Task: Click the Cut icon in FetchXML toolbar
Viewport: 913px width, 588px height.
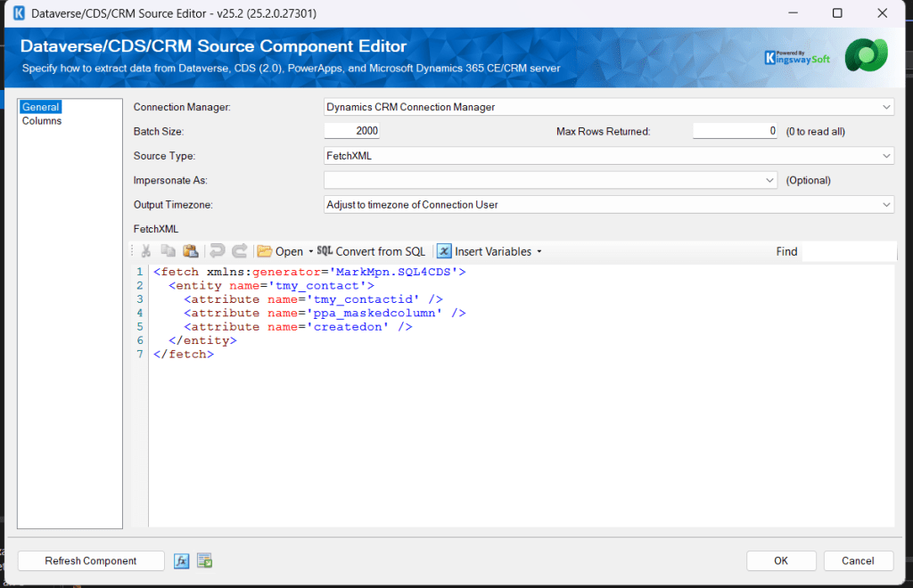Action: tap(146, 250)
